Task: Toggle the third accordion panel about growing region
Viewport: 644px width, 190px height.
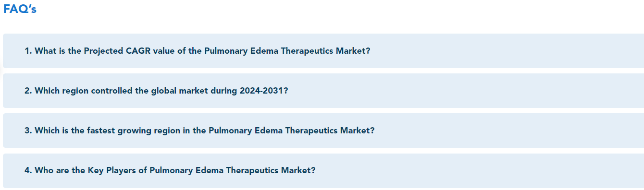Action: click(323, 131)
